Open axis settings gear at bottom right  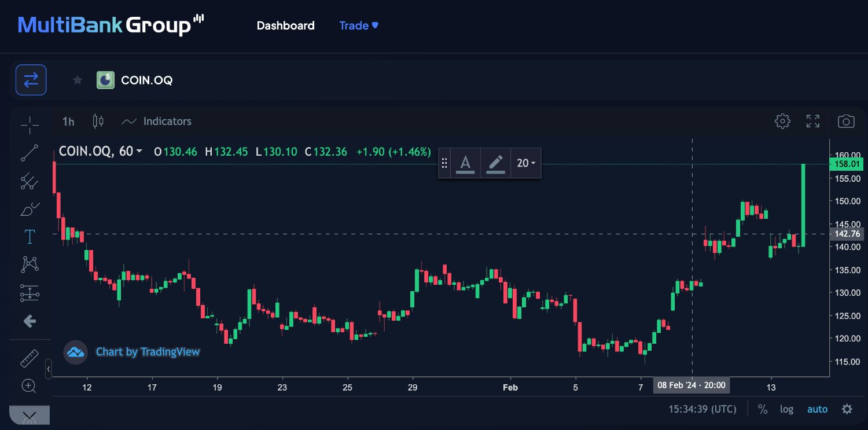(x=847, y=409)
